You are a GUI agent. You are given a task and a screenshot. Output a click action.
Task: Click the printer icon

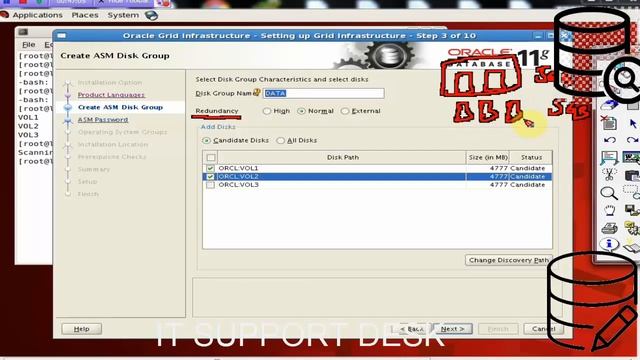click(x=609, y=228)
